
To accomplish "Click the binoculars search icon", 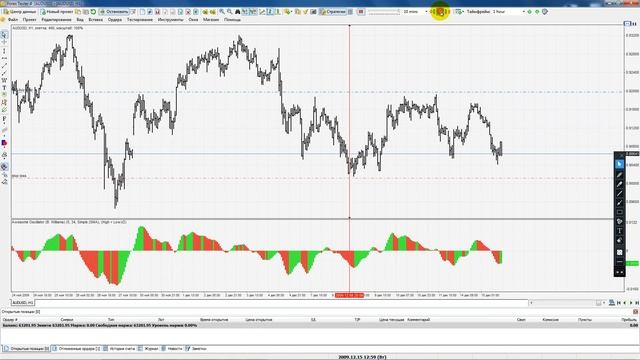I will (237, 12).
